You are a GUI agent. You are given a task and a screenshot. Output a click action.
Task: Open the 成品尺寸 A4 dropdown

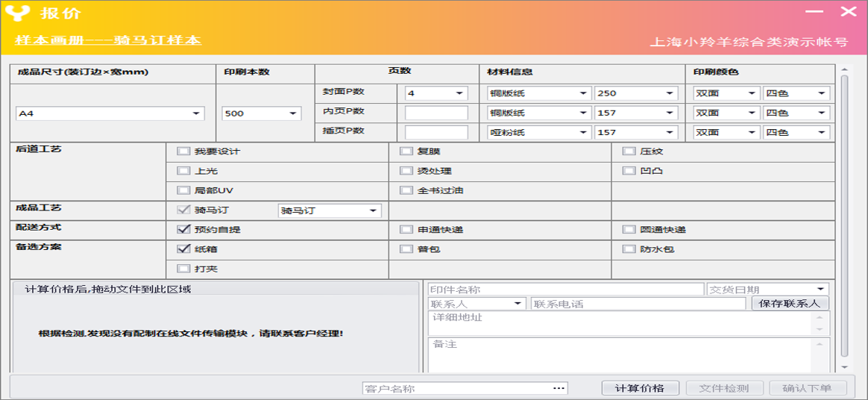(196, 113)
